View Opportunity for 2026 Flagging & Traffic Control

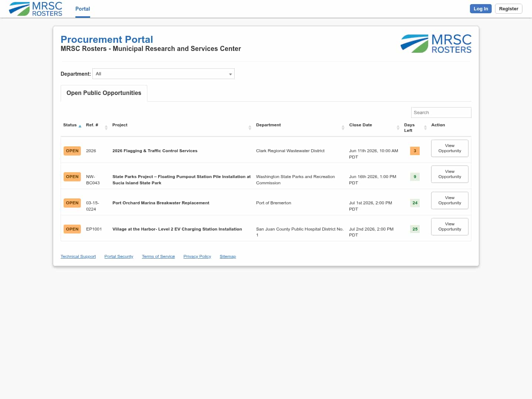[x=450, y=148]
